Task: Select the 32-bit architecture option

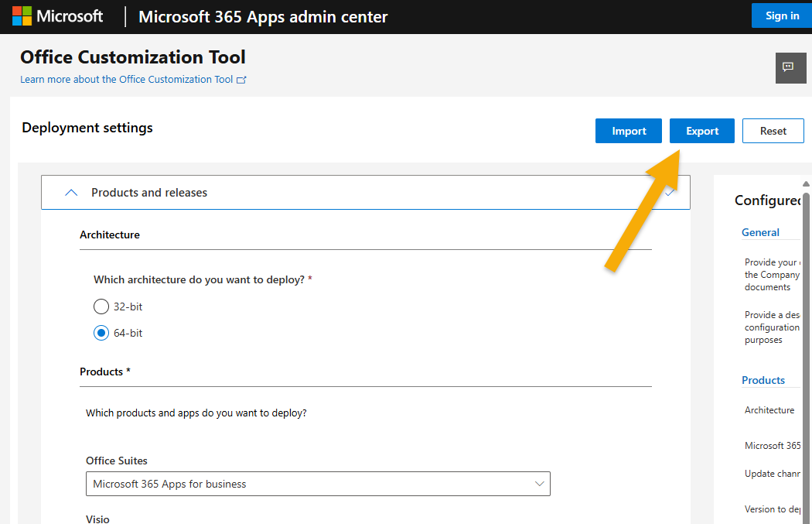Action: tap(101, 306)
